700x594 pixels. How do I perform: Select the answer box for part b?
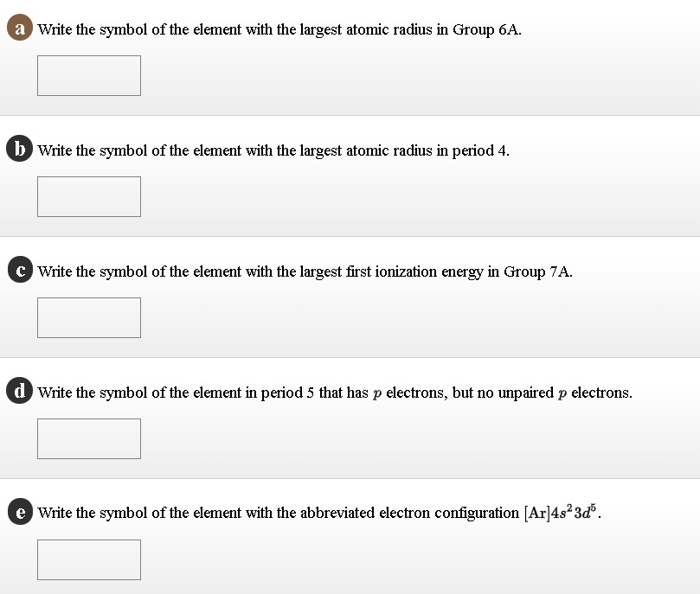click(x=88, y=196)
